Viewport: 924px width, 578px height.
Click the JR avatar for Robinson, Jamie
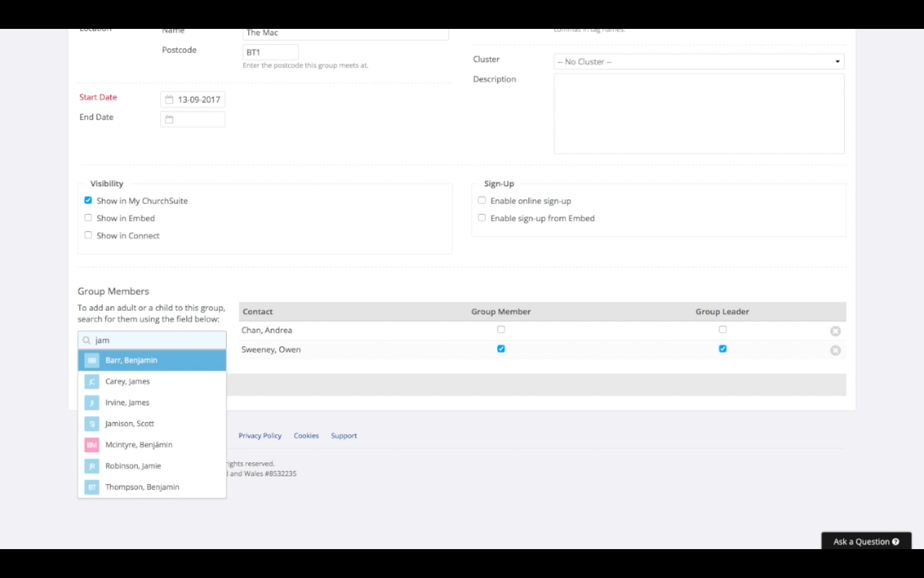coord(92,466)
